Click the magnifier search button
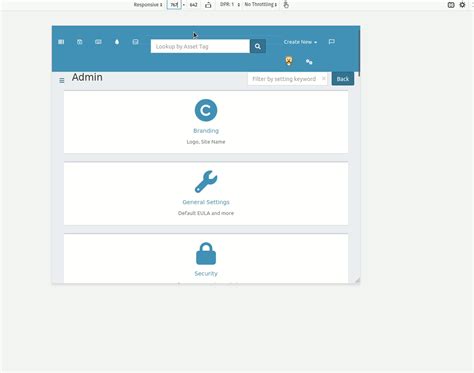This screenshot has height=373, width=474. (258, 46)
